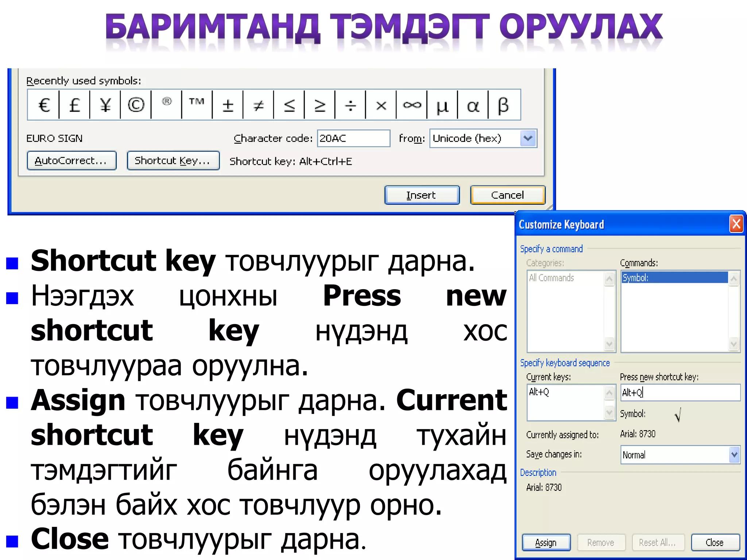
Task: Open the Save changes in Normal dropdown
Action: tap(734, 455)
